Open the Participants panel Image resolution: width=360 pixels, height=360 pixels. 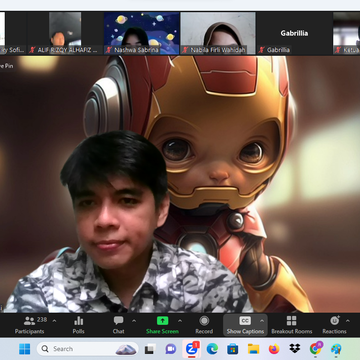pos(30,325)
